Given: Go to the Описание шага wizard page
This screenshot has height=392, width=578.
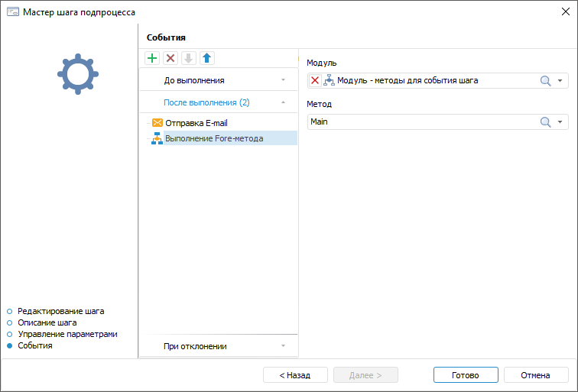Looking at the screenshot, I should (47, 322).
